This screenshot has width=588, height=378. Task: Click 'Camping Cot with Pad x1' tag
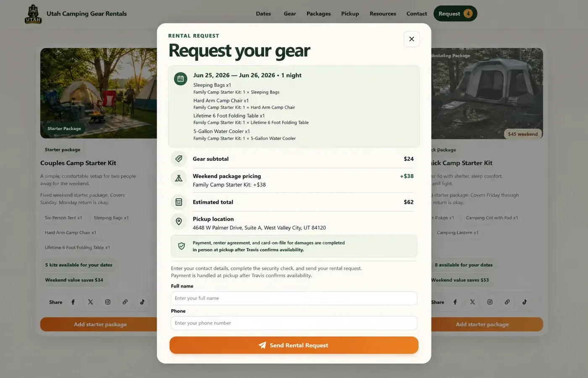click(x=492, y=218)
